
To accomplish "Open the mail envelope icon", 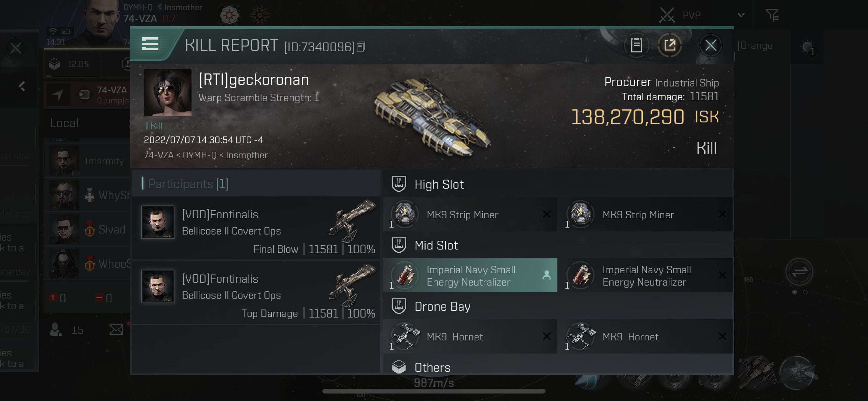I will (116, 329).
